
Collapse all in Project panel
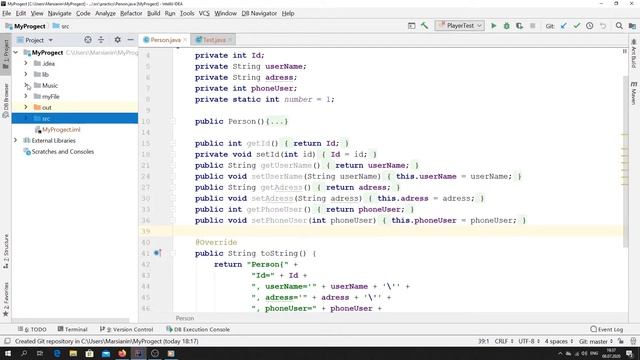(101, 40)
